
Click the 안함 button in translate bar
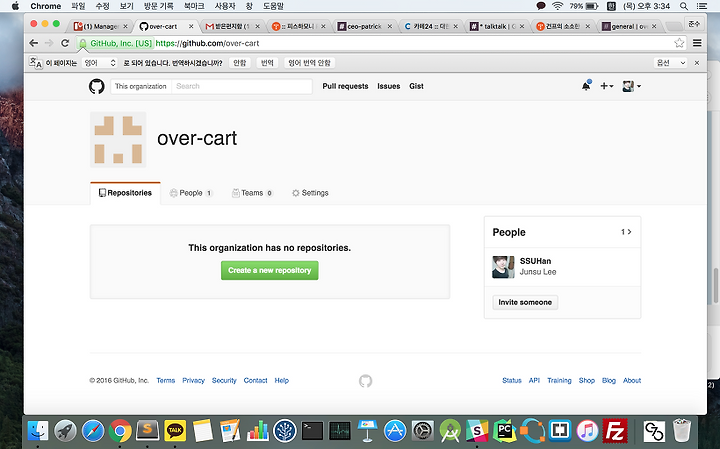pos(240,63)
